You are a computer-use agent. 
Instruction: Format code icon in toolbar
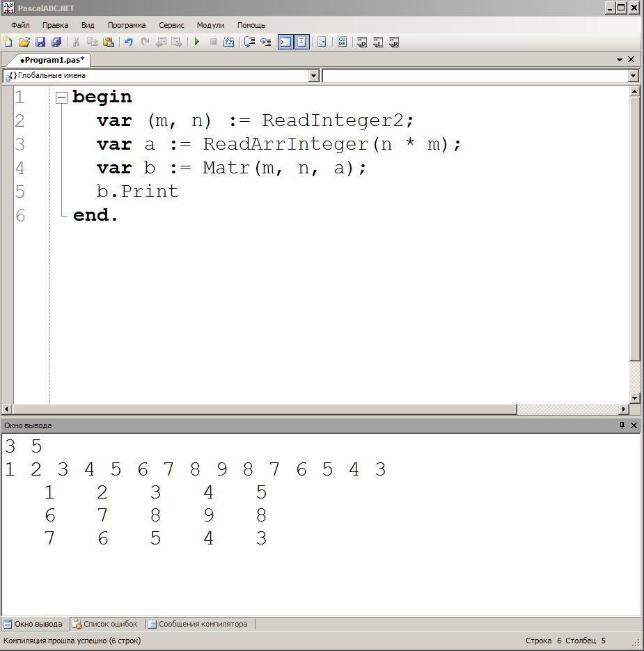[x=322, y=42]
